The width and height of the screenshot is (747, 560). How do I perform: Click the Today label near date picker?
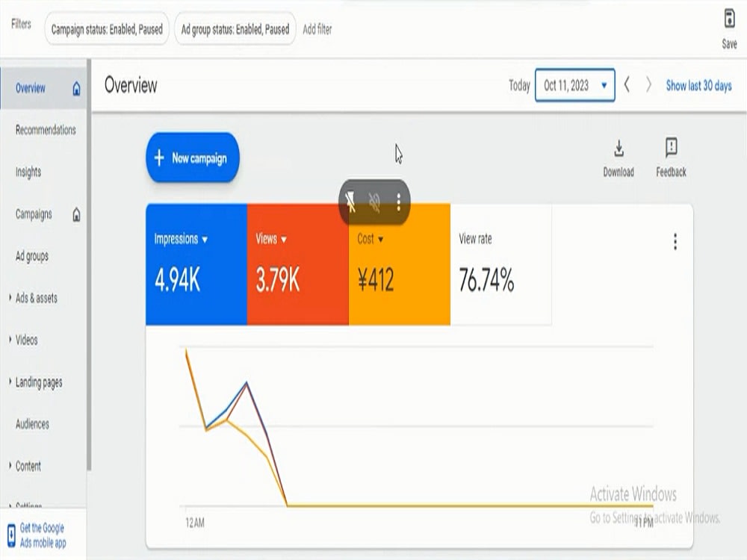[519, 85]
